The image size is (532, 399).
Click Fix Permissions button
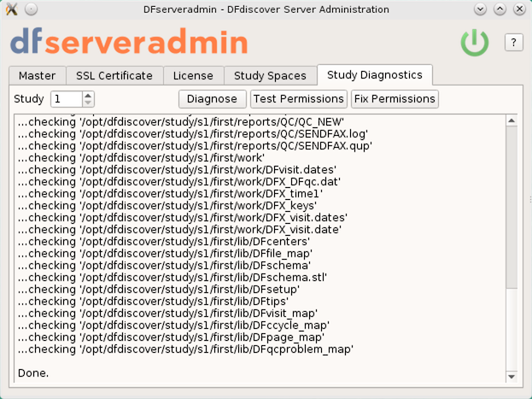(x=395, y=99)
